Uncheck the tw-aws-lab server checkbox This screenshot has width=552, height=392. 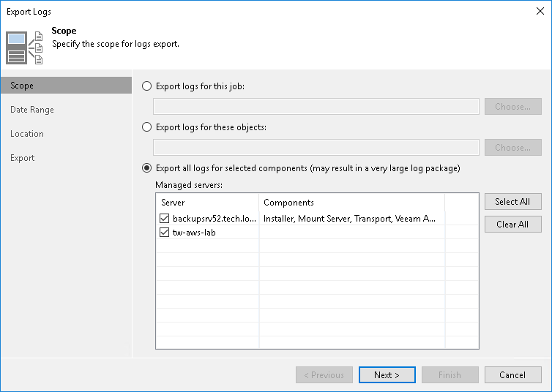165,233
